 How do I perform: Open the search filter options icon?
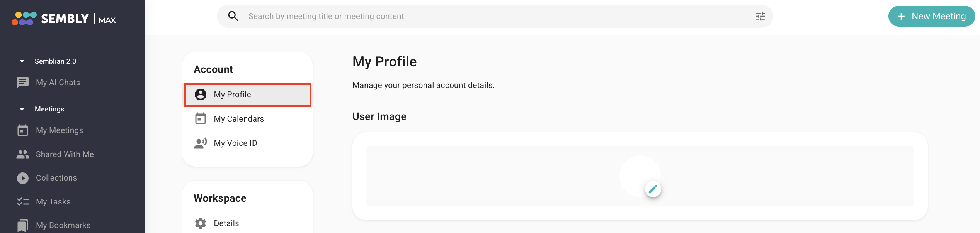pyautogui.click(x=760, y=16)
